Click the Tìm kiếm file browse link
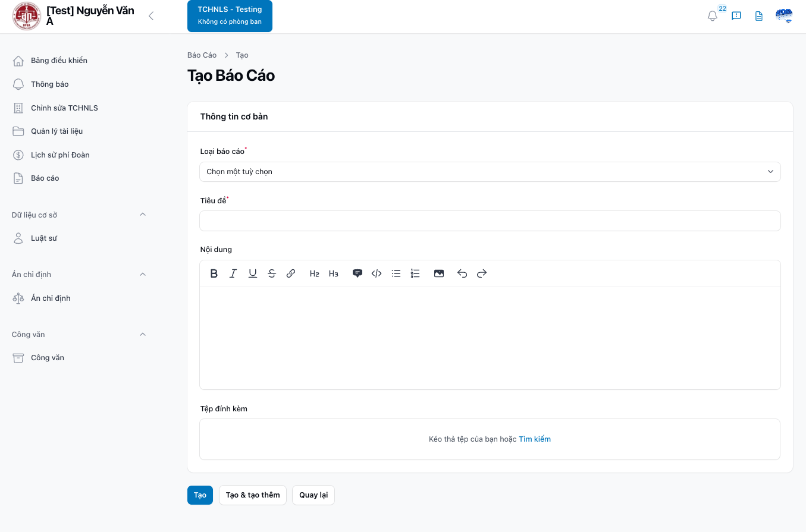This screenshot has height=532, width=806. (x=534, y=439)
